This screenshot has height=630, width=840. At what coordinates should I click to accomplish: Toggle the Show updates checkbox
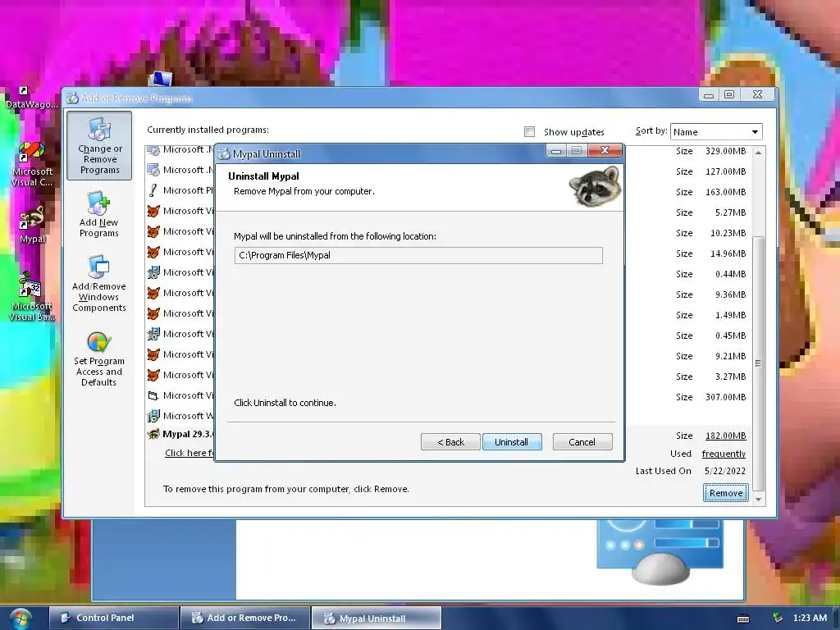coord(529,132)
